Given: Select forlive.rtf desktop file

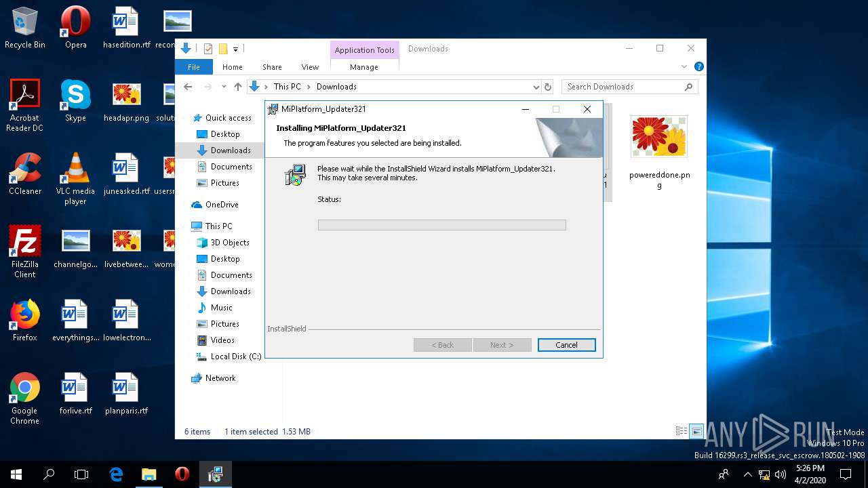Looking at the screenshot, I should pos(75,393).
